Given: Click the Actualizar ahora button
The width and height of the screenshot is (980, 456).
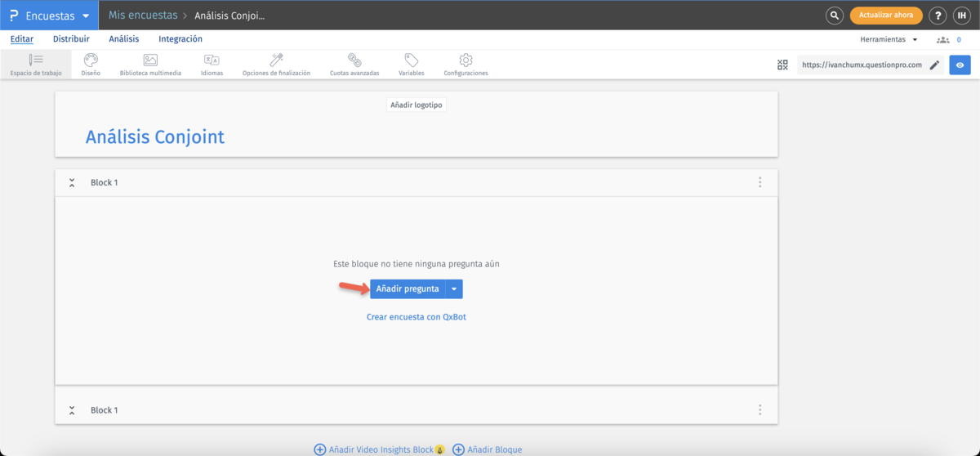Looking at the screenshot, I should point(886,16).
